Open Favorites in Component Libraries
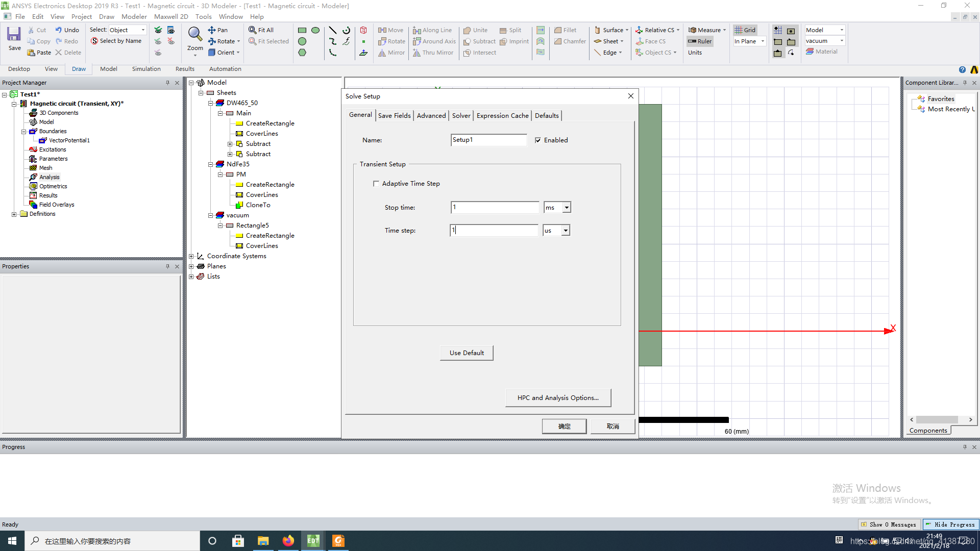The width and height of the screenshot is (980, 551). [x=940, y=99]
